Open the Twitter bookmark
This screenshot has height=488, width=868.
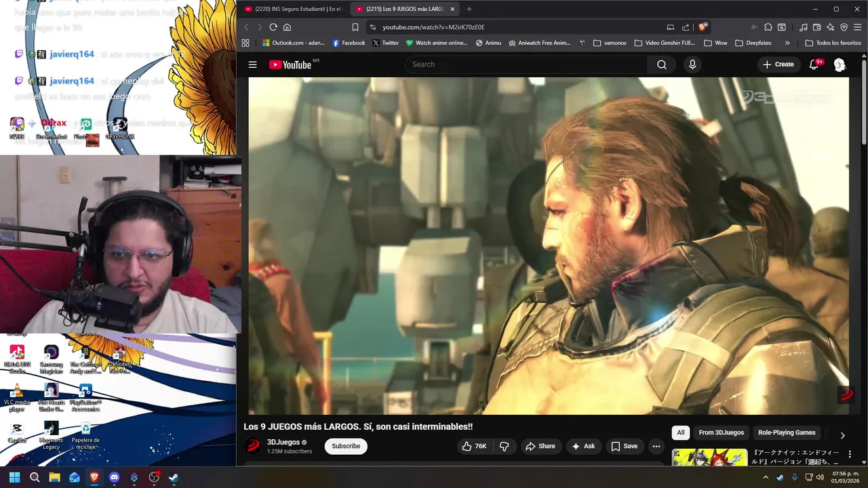(x=385, y=43)
